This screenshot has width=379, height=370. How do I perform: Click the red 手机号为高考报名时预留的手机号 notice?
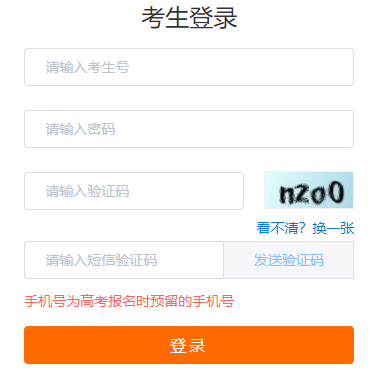pyautogui.click(x=129, y=301)
